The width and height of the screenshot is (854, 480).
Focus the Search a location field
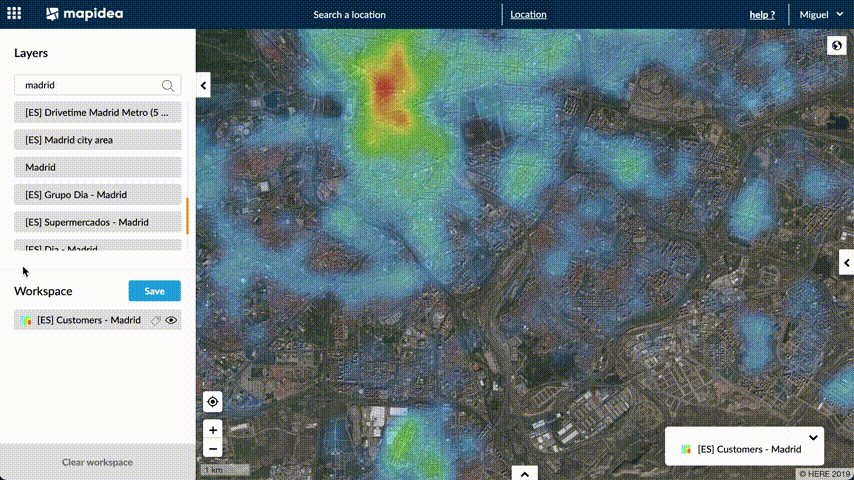tap(349, 15)
